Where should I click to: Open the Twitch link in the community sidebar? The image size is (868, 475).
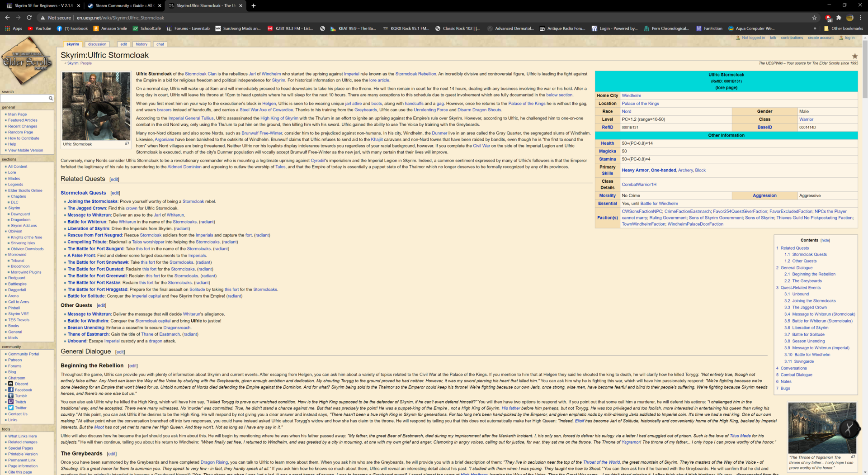[20, 402]
